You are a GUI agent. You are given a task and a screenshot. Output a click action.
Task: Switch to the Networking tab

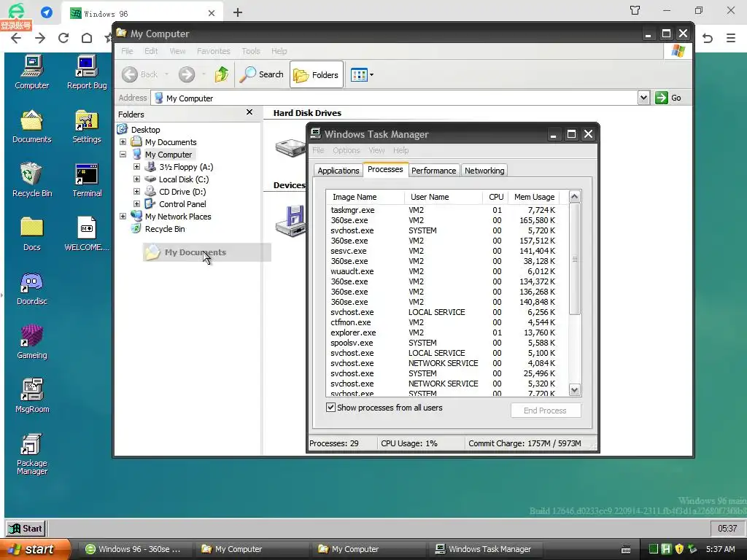click(484, 171)
